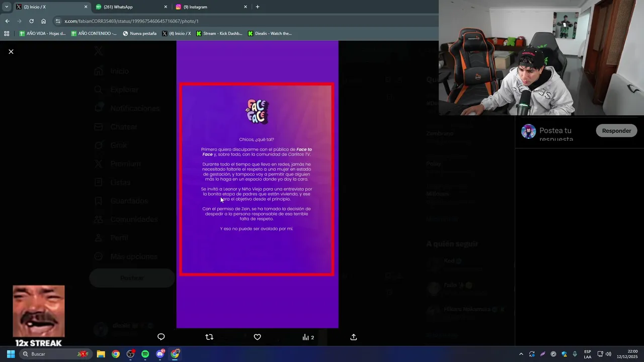Close the Instagram browser tab

pos(246,7)
